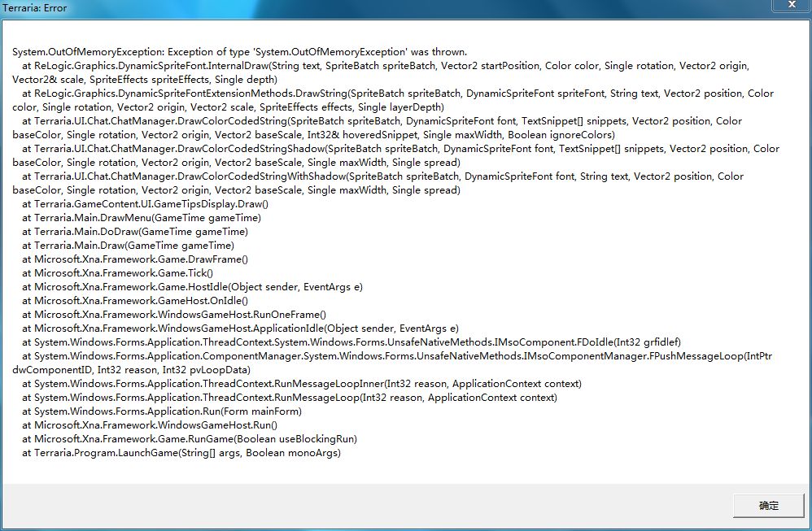Click the IMsoComponent.FDoIdle line
This screenshot has height=531, width=812.
pos(351,342)
